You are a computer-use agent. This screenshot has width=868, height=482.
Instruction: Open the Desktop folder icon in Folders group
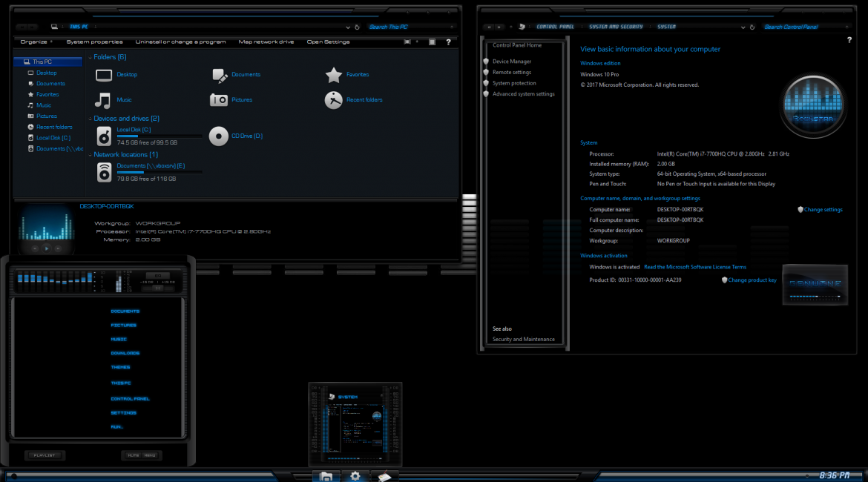click(104, 75)
